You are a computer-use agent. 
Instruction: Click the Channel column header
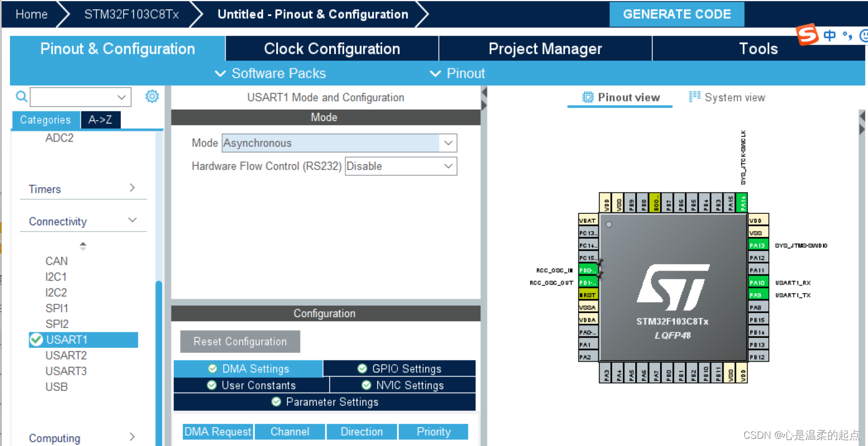[290, 432]
